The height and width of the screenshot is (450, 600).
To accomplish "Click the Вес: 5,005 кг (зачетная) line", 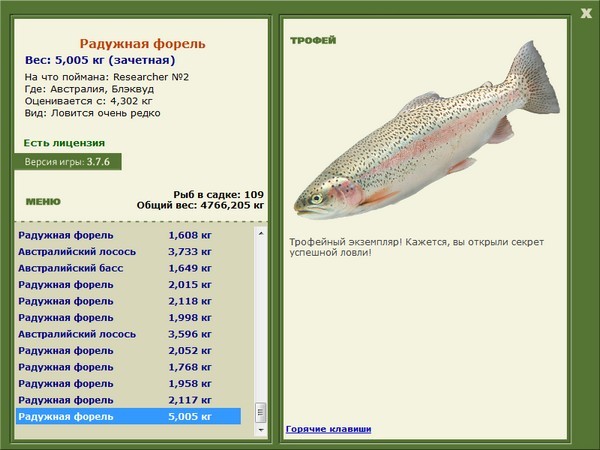I will click(100, 60).
